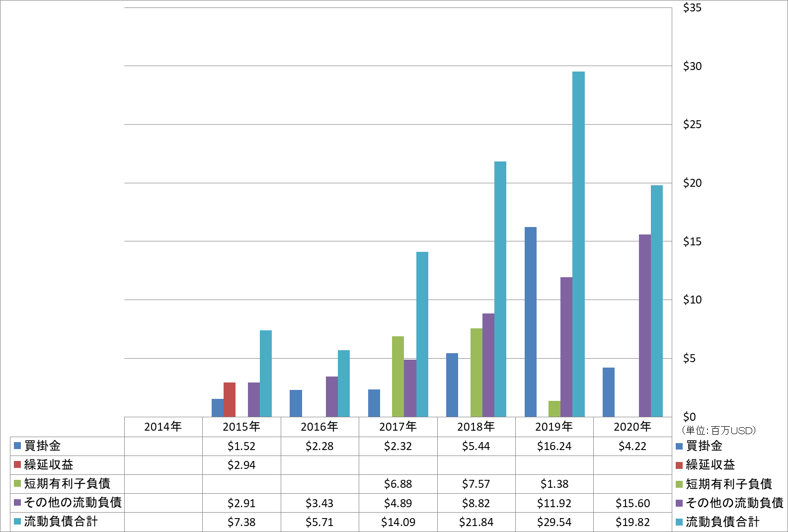Select the 短期有利子負債 row label in the data table
The height and width of the screenshot is (532, 788).
pyautogui.click(x=67, y=483)
